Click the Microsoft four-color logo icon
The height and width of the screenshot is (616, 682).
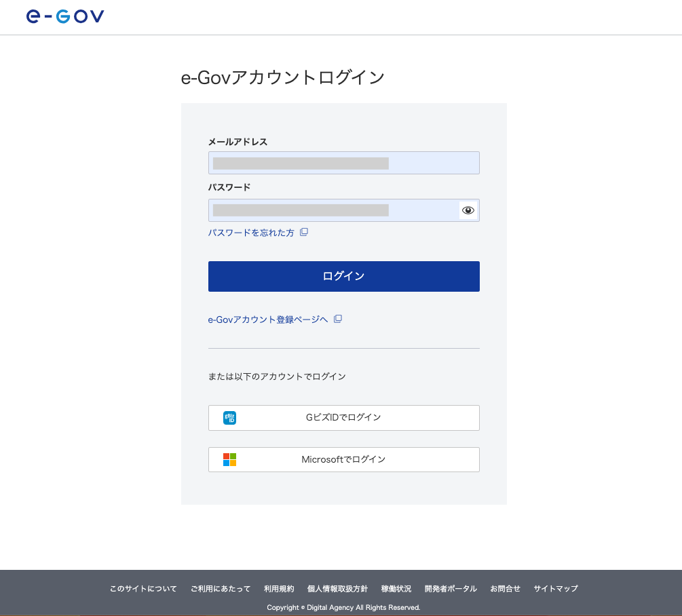[229, 459]
